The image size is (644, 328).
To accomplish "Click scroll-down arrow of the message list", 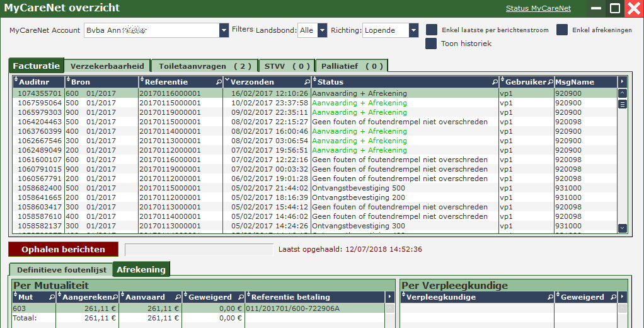I will click(623, 228).
